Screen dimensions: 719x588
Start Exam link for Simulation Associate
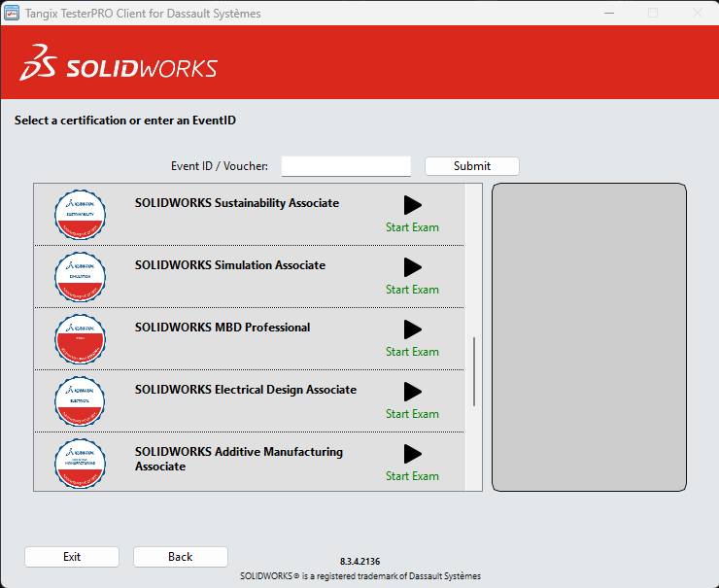coord(412,290)
